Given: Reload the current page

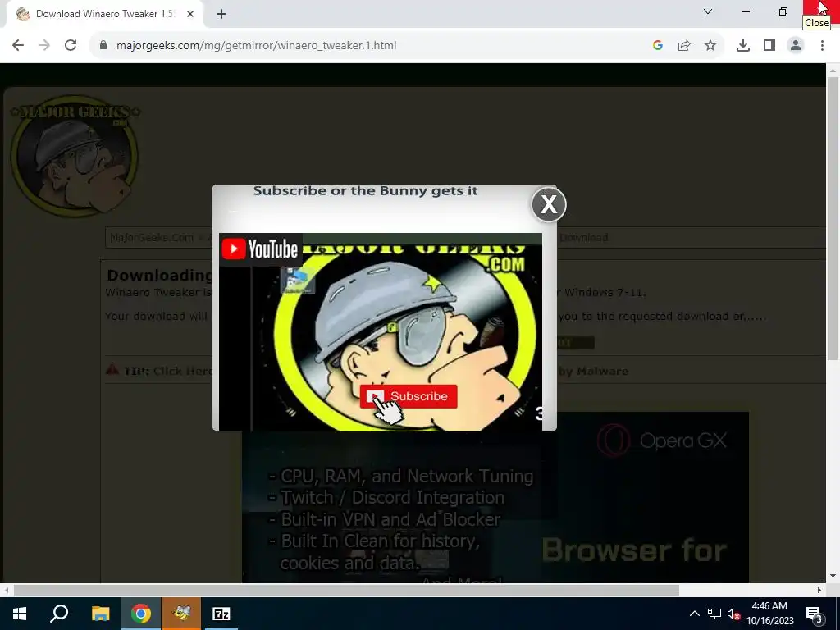Looking at the screenshot, I should (71, 46).
